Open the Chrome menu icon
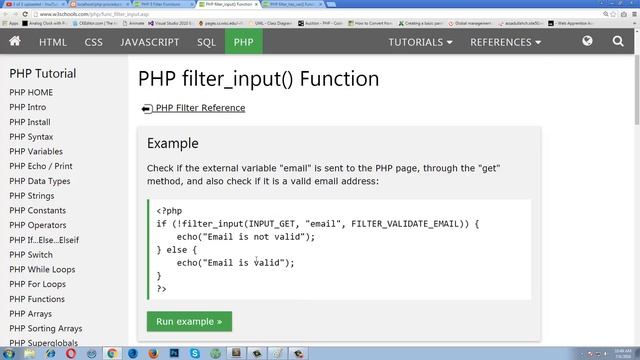This screenshot has height=360, width=640. pos(634,14)
